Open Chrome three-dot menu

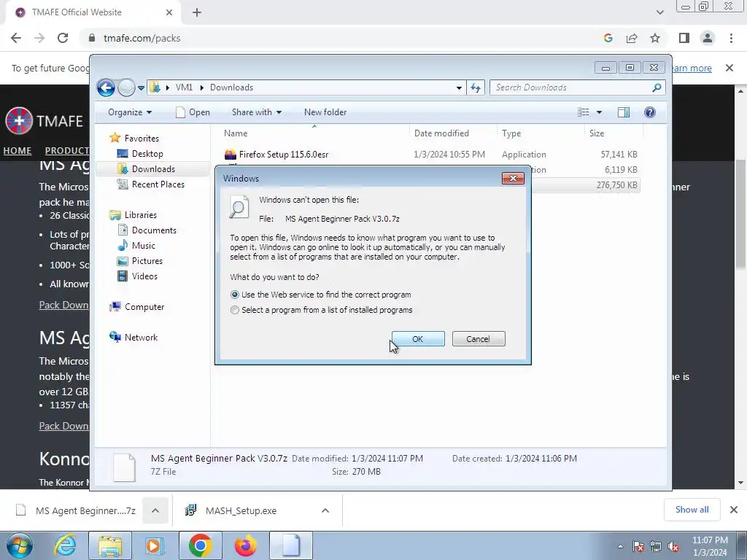click(731, 38)
